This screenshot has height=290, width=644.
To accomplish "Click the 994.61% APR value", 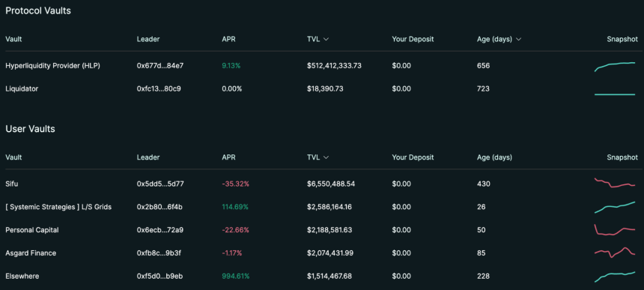I will pos(236,276).
